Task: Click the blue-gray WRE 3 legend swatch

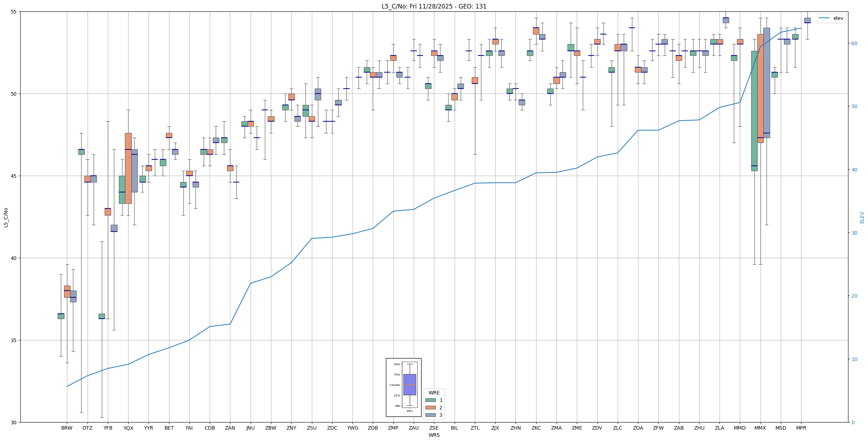Action: point(430,415)
